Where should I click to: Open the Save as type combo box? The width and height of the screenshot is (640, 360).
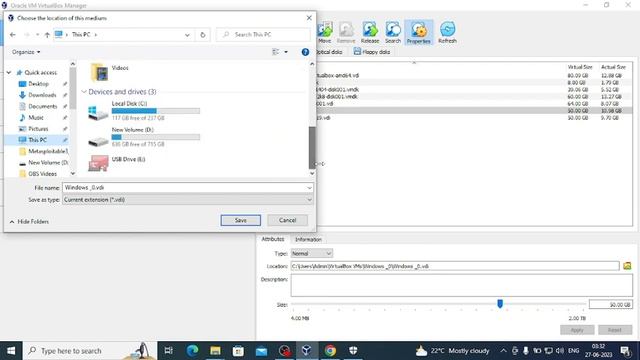pyautogui.click(x=188, y=200)
